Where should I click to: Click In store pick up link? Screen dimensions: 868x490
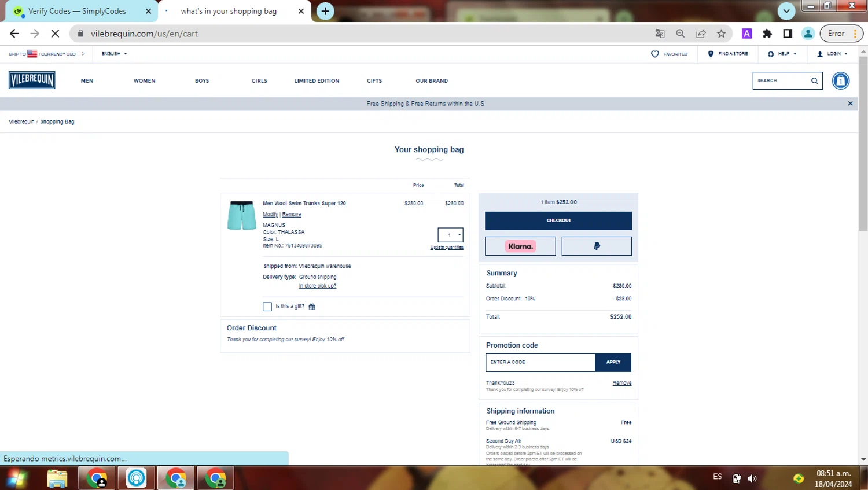click(x=318, y=286)
